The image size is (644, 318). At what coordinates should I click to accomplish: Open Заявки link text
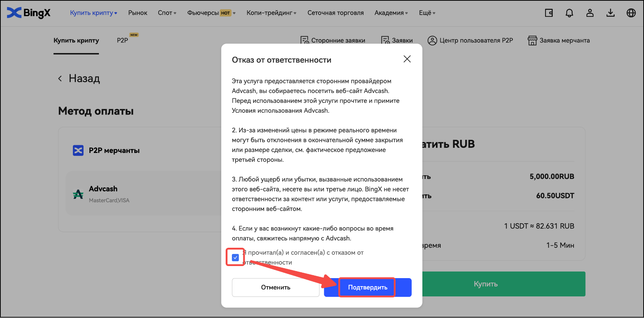click(402, 40)
